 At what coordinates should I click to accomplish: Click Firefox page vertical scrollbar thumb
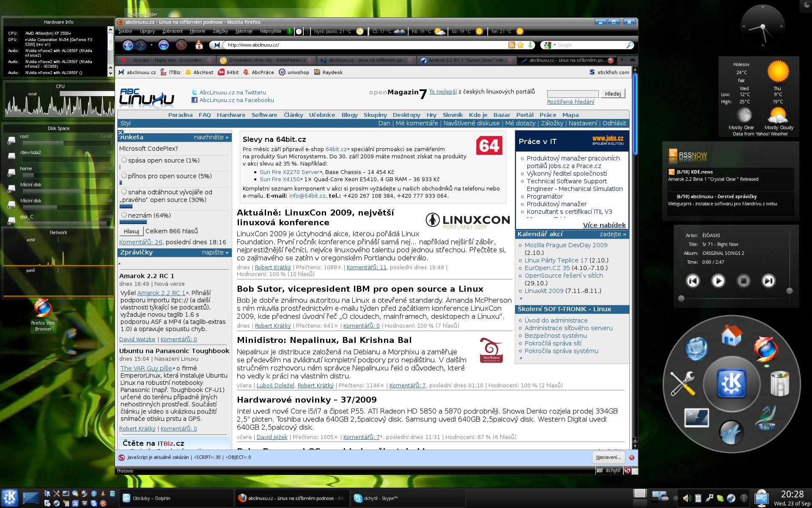coord(634,114)
